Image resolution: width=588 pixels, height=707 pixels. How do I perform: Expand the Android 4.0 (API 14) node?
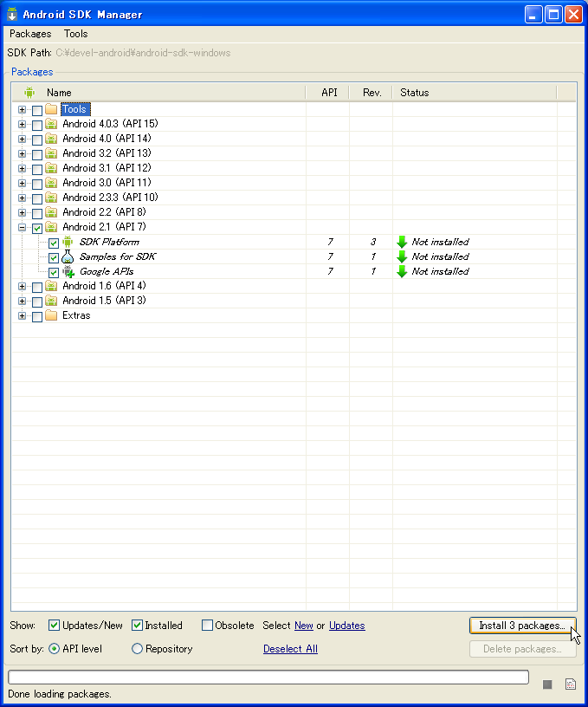[22, 139]
